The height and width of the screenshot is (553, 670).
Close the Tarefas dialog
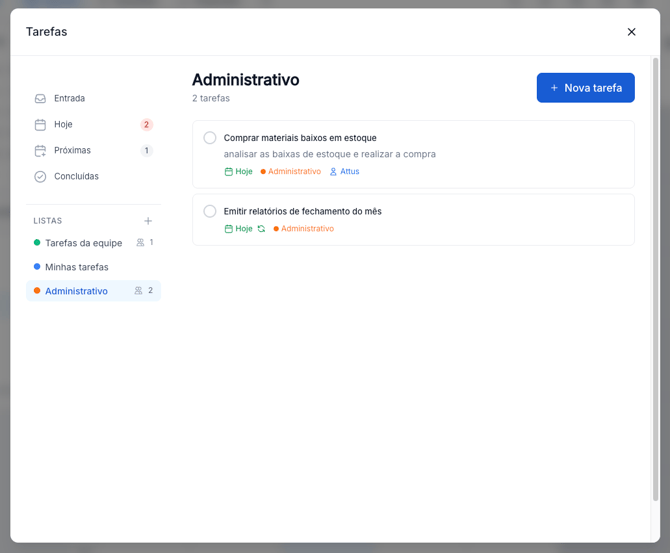click(x=631, y=32)
